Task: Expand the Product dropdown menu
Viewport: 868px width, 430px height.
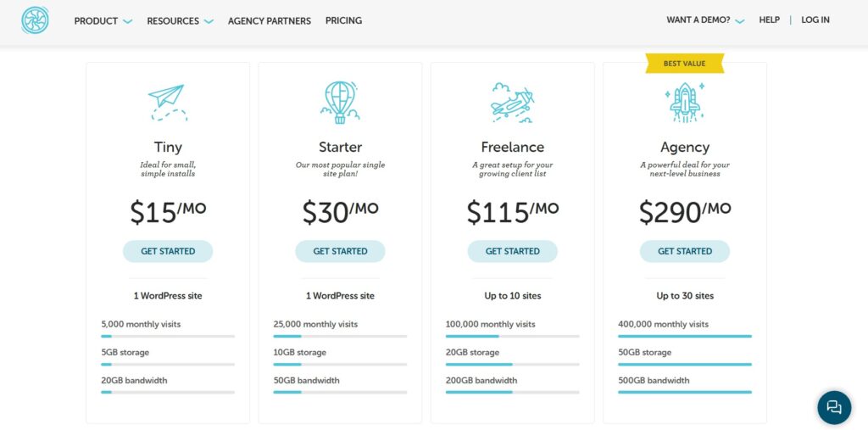Action: point(103,20)
